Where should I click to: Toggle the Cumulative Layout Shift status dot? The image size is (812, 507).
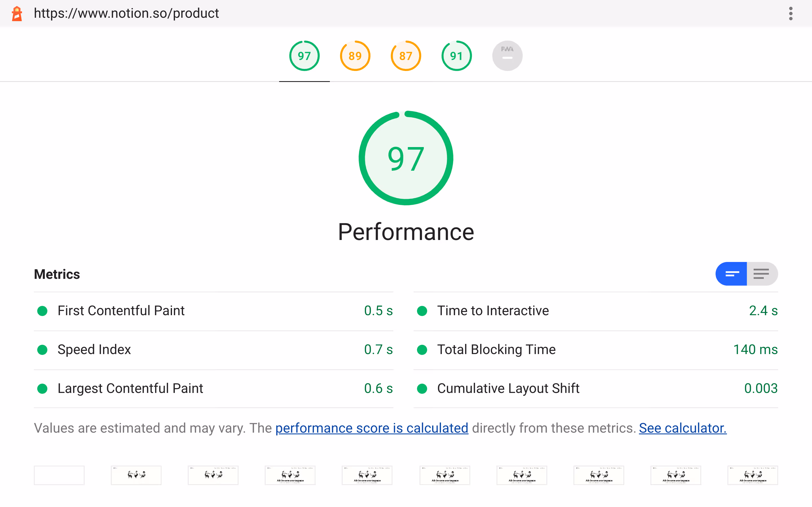click(422, 389)
